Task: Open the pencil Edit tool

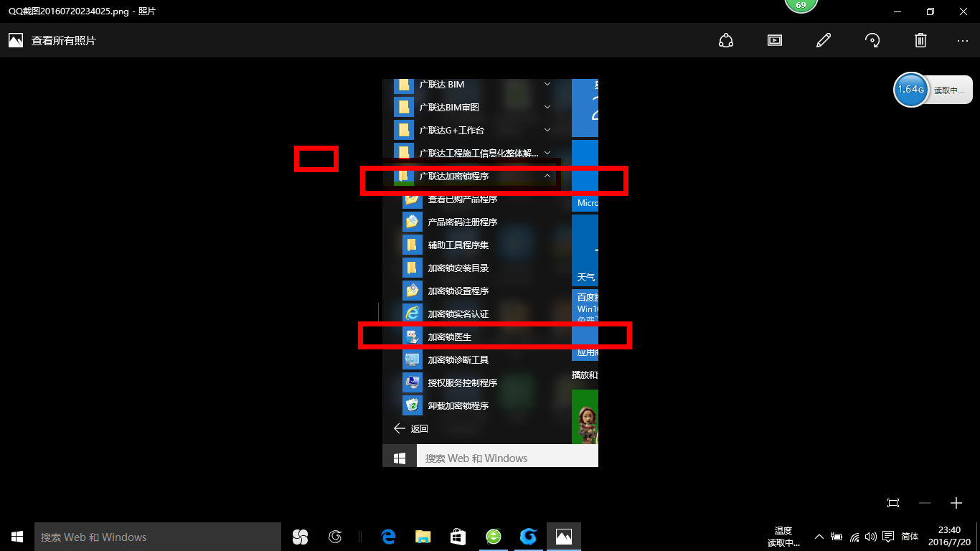Action: click(824, 40)
